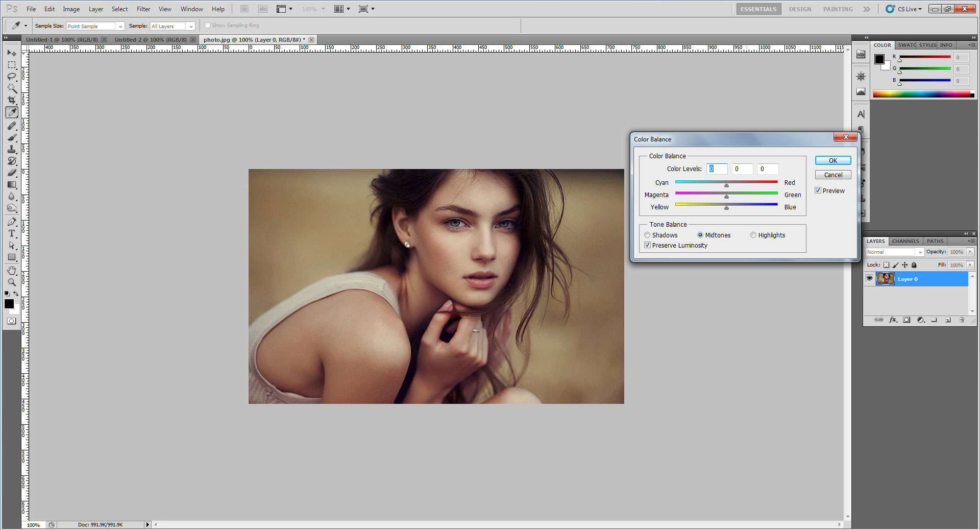Click the delete layer trash icon
This screenshot has height=530, width=980.
click(962, 320)
